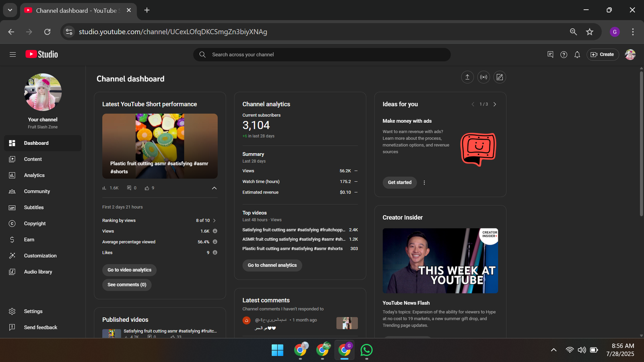Open Chrome profile G icon

click(x=615, y=32)
